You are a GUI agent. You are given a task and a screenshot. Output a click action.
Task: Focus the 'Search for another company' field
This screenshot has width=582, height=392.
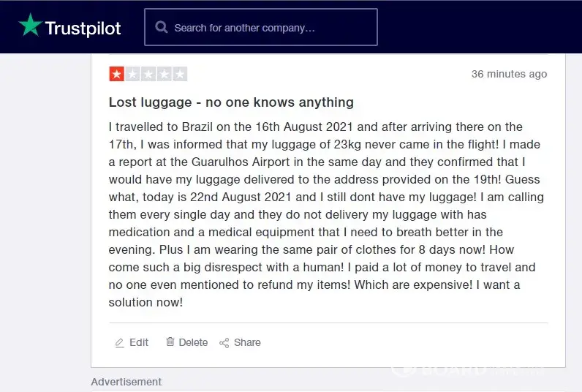tap(271, 28)
